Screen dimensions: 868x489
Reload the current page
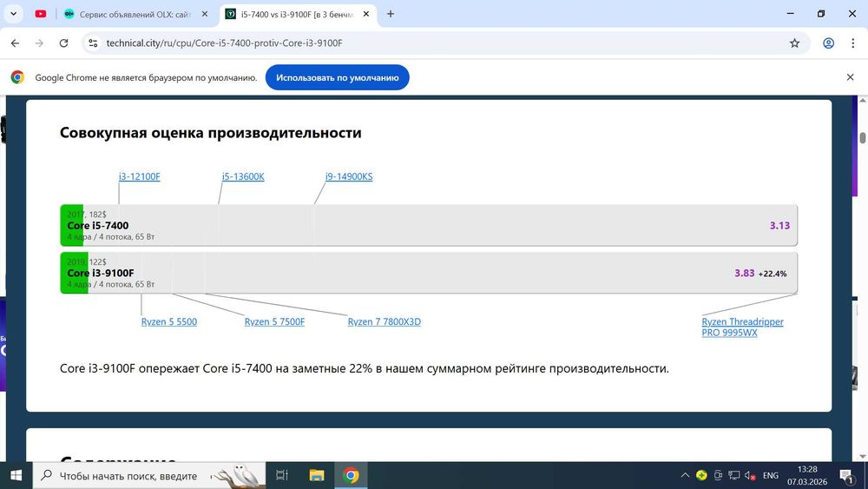(63, 43)
